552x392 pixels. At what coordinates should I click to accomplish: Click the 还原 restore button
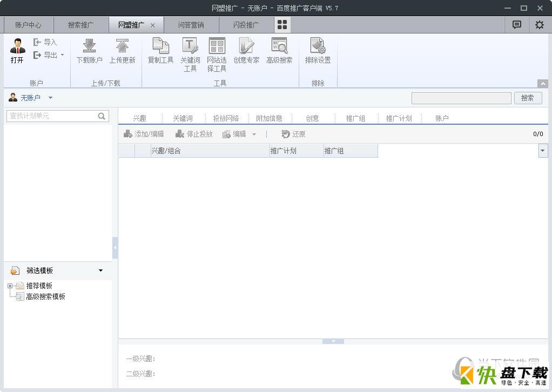(293, 134)
